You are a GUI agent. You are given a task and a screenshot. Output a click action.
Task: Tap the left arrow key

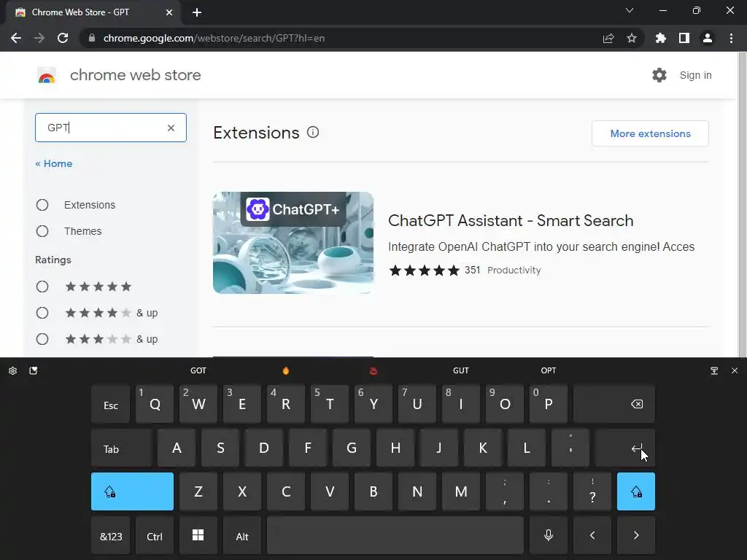coord(592,535)
